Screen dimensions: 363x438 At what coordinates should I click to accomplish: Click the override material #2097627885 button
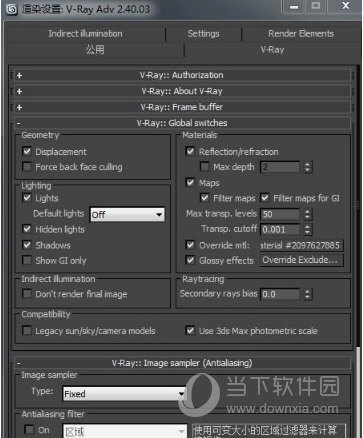[301, 246]
